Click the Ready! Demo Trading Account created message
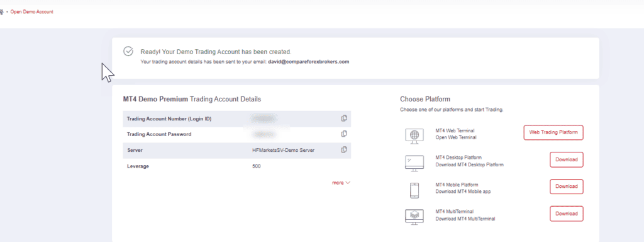644x242 pixels. tap(216, 52)
